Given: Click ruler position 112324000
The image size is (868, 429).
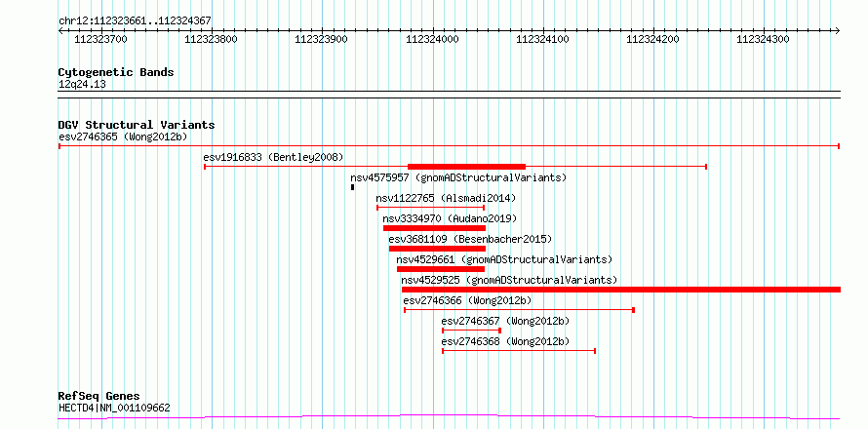Looking at the screenshot, I should coord(432,39).
